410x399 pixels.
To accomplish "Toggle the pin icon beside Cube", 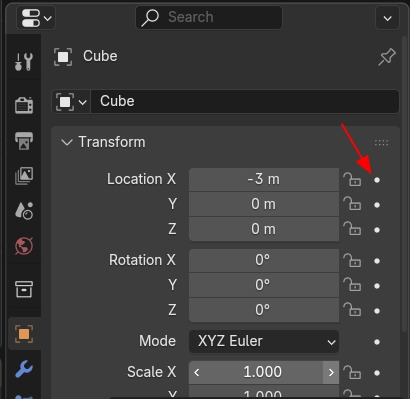I will pyautogui.click(x=387, y=57).
